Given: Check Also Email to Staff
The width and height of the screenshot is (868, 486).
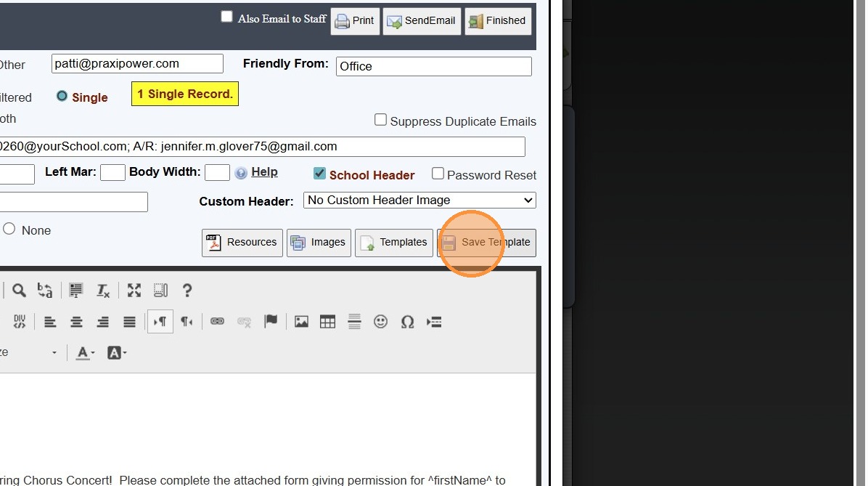Looking at the screenshot, I should [226, 17].
